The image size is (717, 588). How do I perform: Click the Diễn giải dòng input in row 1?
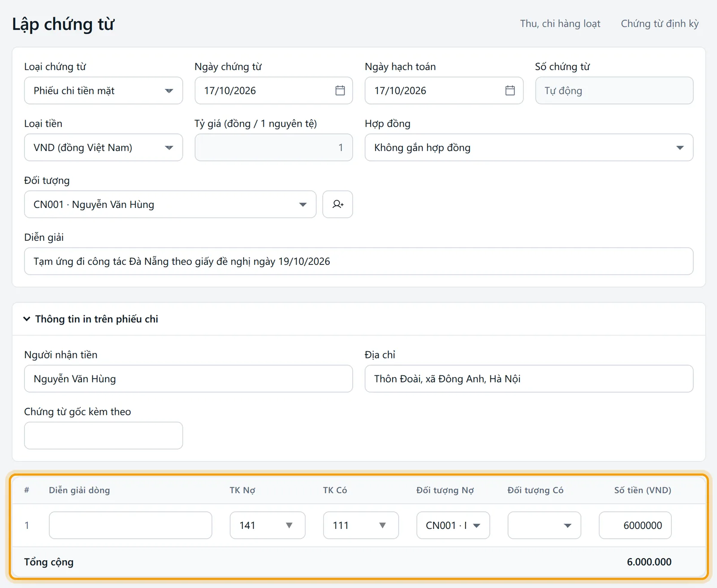pos(130,525)
